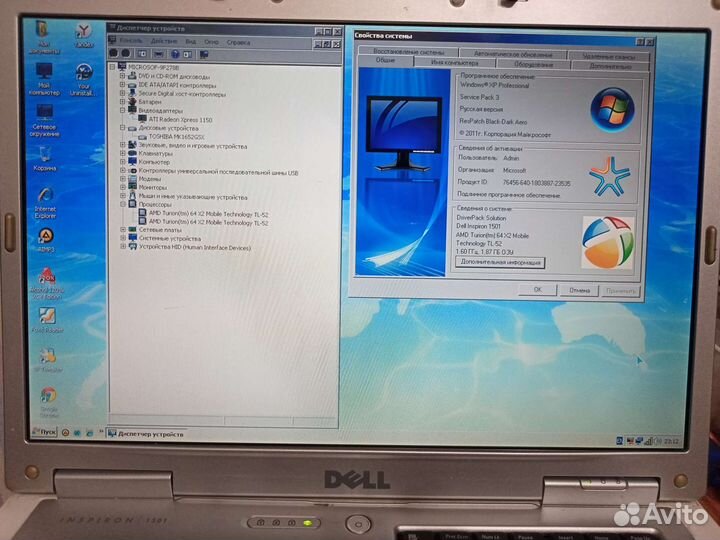The height and width of the screenshot is (540, 720).
Task: Click OK in Свойства системы
Action: coord(537,290)
